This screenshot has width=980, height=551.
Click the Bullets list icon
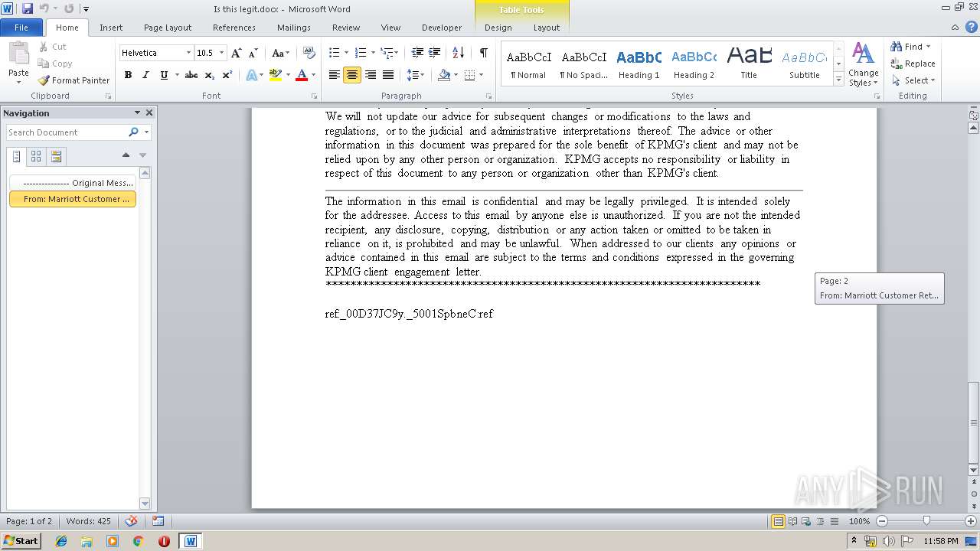coord(334,53)
